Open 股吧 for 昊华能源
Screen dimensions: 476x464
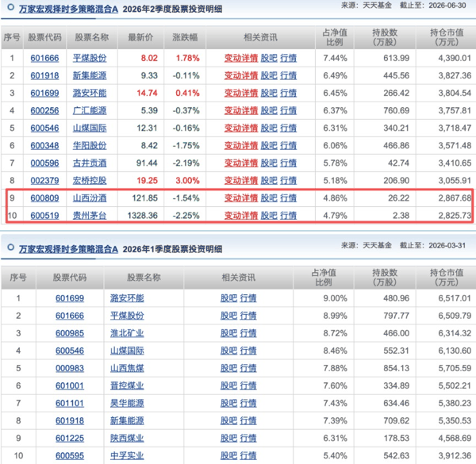pyautogui.click(x=228, y=403)
